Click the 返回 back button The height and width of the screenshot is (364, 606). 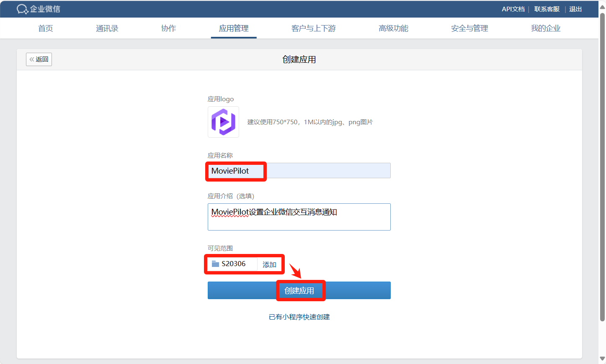click(39, 59)
